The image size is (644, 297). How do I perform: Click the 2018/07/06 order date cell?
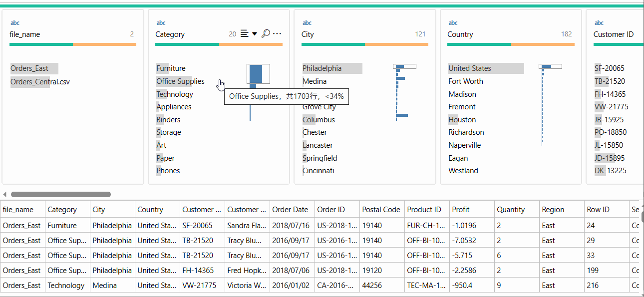pos(293,271)
